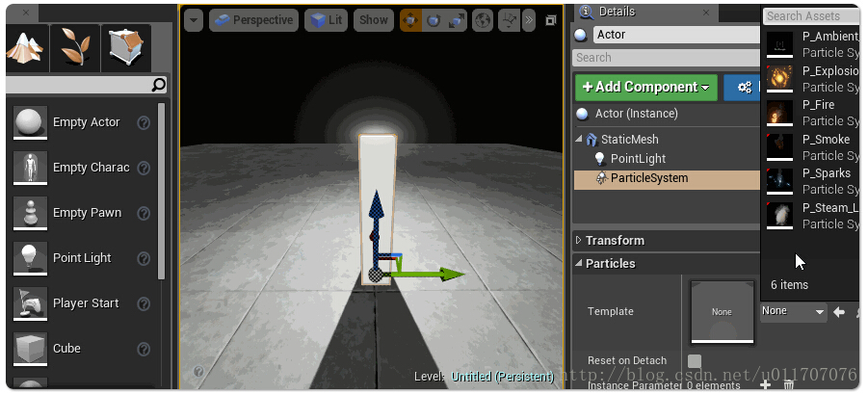Expand the hidden viewport toolbar options
Image resolution: width=868 pixels, height=394 pixels.
click(529, 20)
